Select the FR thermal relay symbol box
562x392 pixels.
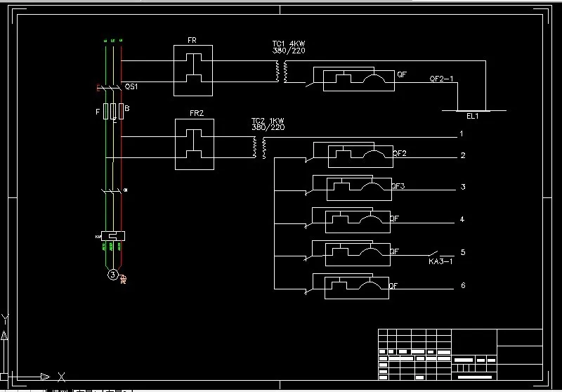pos(193,70)
